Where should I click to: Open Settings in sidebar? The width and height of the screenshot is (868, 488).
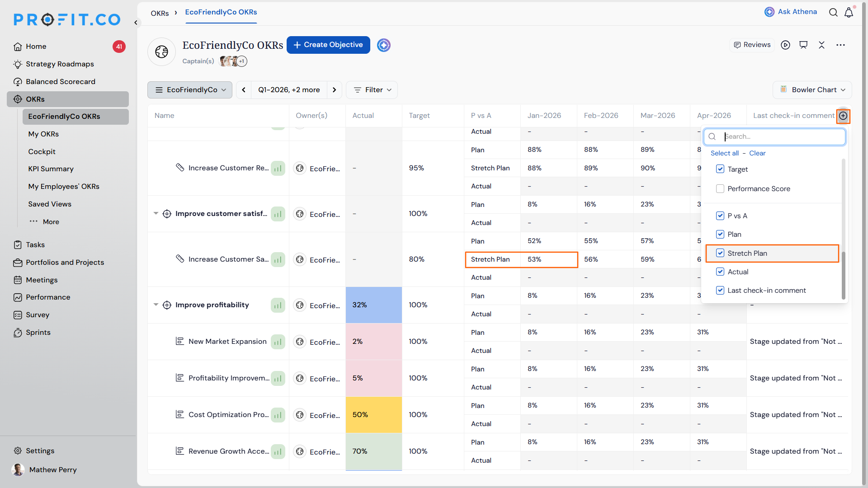tap(34, 451)
